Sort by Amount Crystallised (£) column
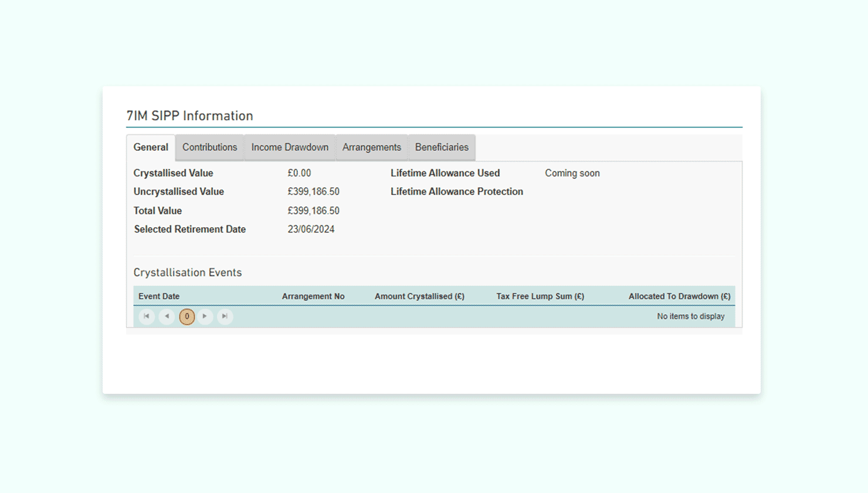 (419, 296)
